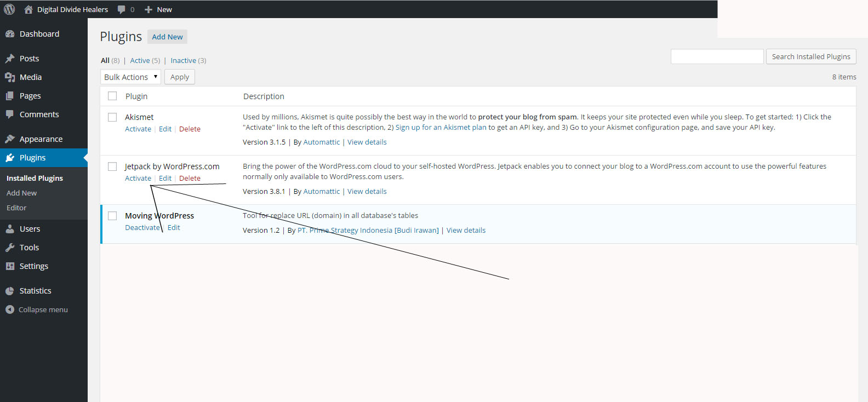Open View details for Akismet
The width and height of the screenshot is (868, 402).
point(367,142)
